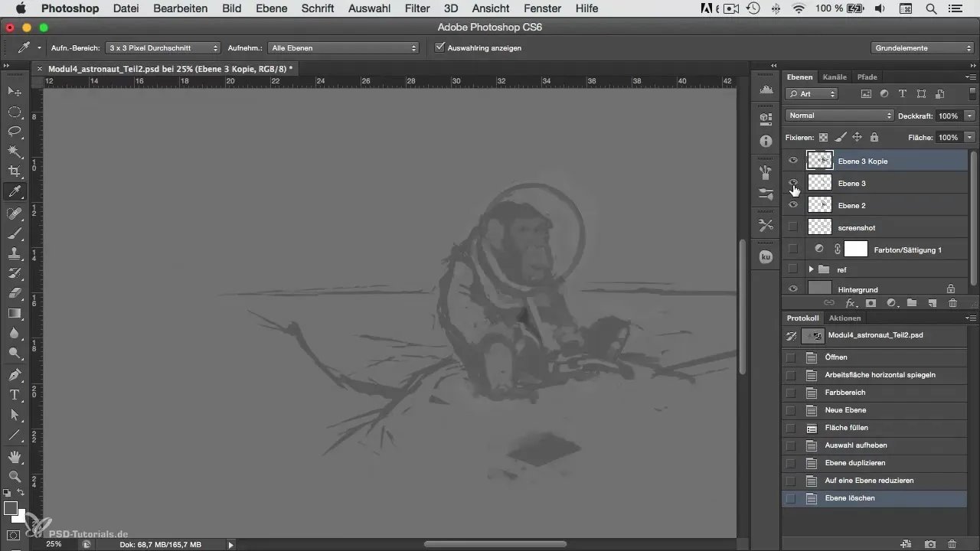Switch to the Pfade tab
The height and width of the screenshot is (551, 980).
point(867,77)
